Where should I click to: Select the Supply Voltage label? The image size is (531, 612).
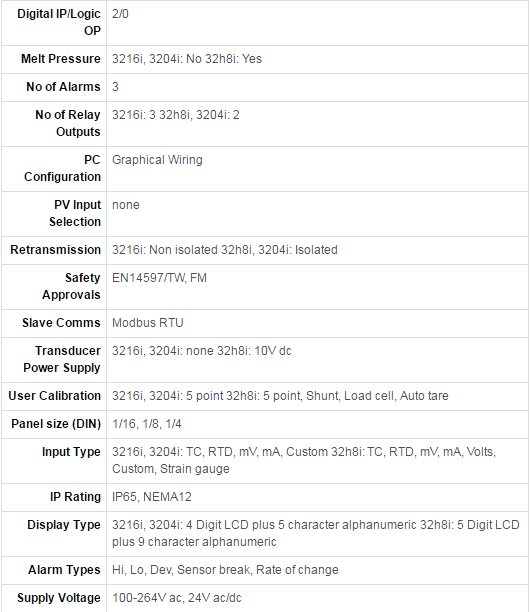(59, 598)
